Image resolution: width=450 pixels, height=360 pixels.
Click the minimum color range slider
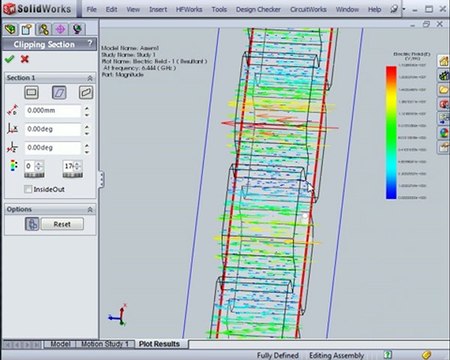(34, 175)
